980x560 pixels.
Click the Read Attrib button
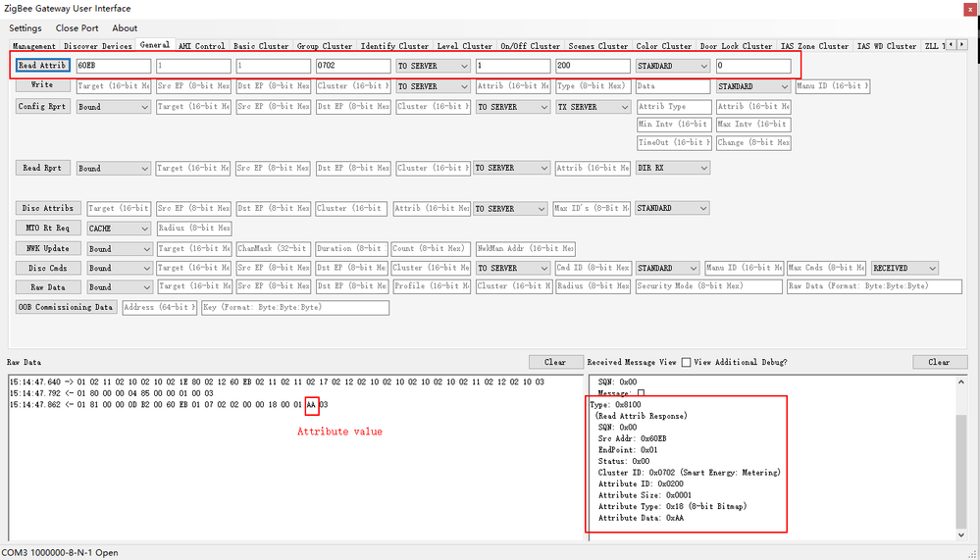click(42, 66)
